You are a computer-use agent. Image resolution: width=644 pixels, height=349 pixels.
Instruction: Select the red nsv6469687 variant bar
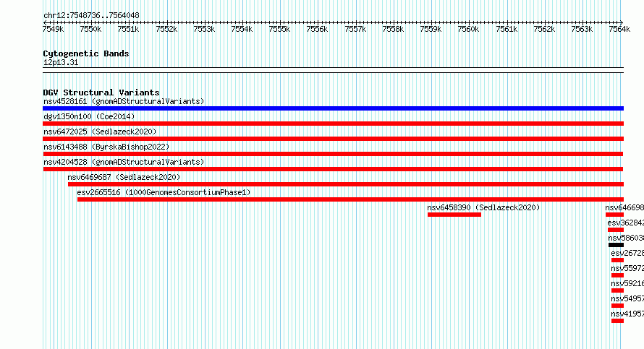pos(346,184)
